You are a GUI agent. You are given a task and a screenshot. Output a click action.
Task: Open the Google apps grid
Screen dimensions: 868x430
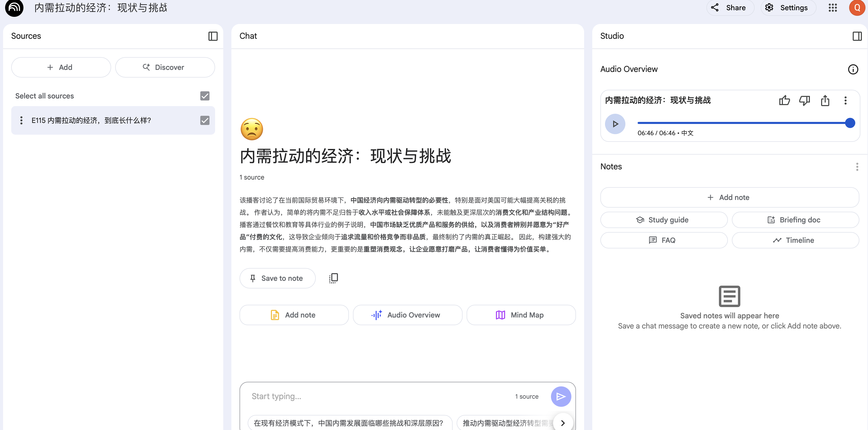click(833, 8)
